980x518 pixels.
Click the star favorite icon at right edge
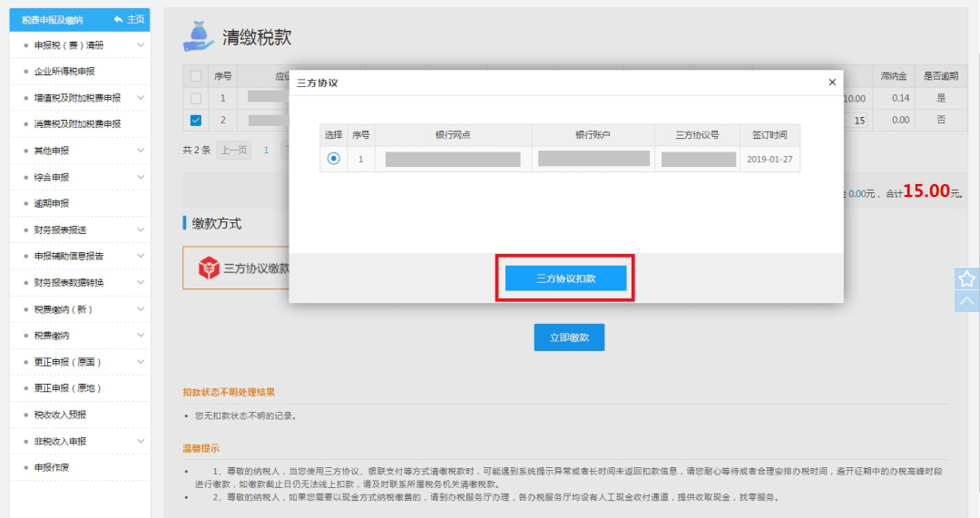pyautogui.click(x=966, y=279)
